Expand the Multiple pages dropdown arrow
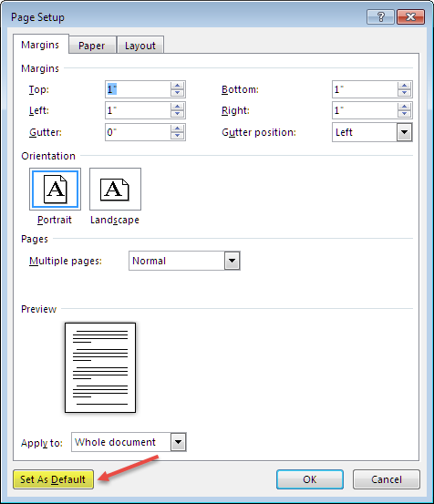Screen dimensions: 434x504 (232, 261)
